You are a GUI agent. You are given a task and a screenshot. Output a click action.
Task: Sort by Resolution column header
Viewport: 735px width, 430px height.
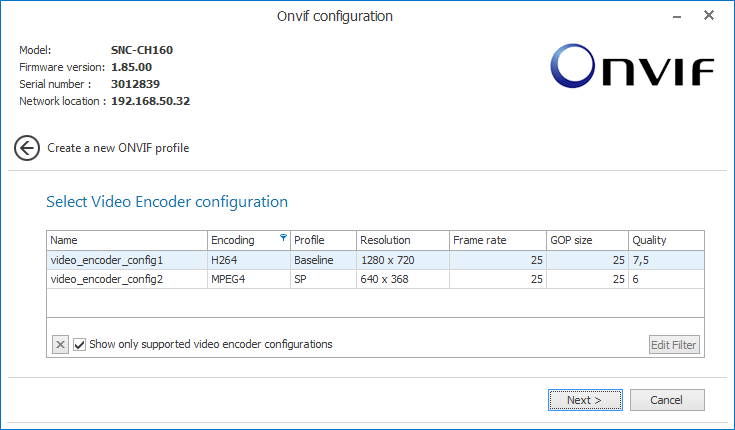point(400,240)
